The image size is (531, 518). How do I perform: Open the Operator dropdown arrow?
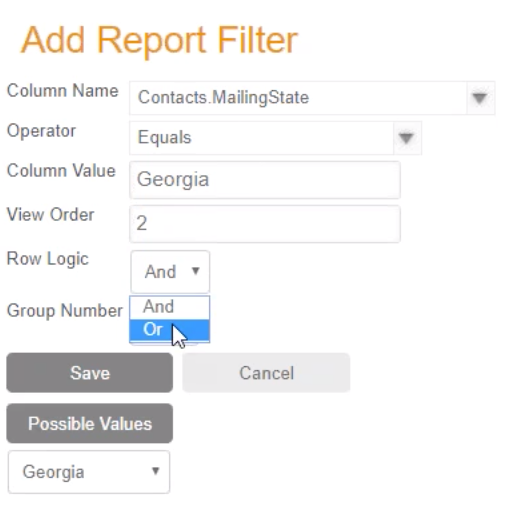[407, 138]
